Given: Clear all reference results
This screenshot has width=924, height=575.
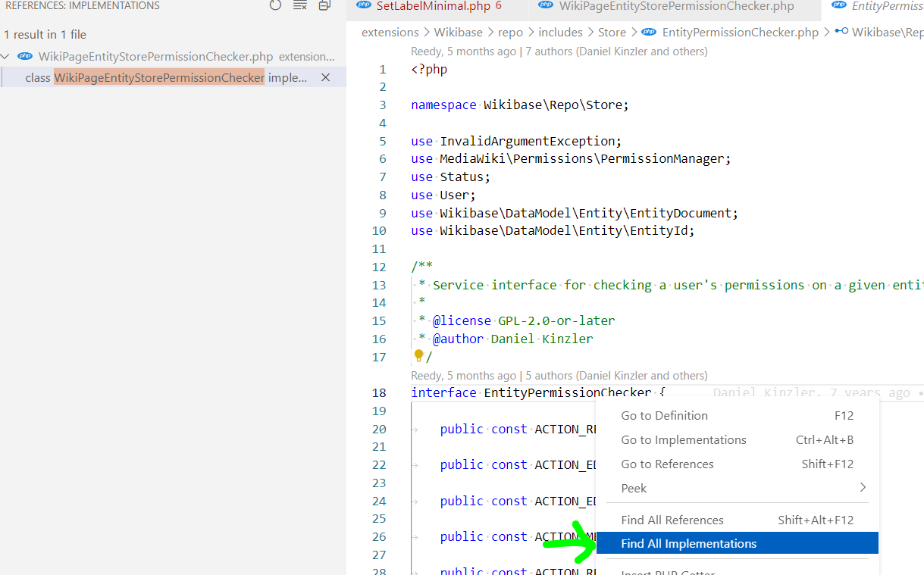Looking at the screenshot, I should 299,5.
